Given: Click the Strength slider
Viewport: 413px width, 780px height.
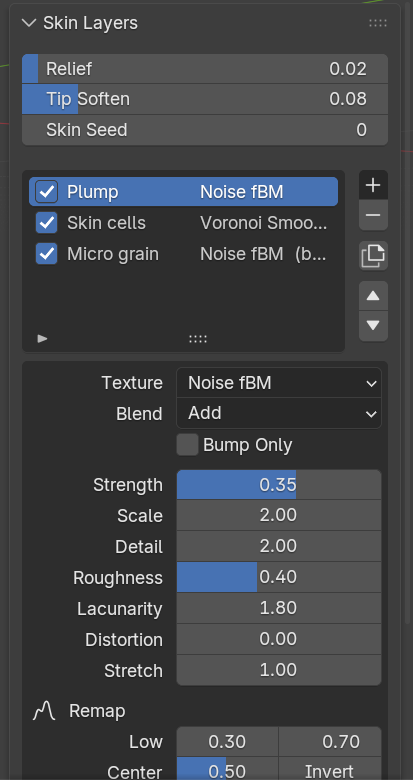Looking at the screenshot, I should [x=279, y=485].
